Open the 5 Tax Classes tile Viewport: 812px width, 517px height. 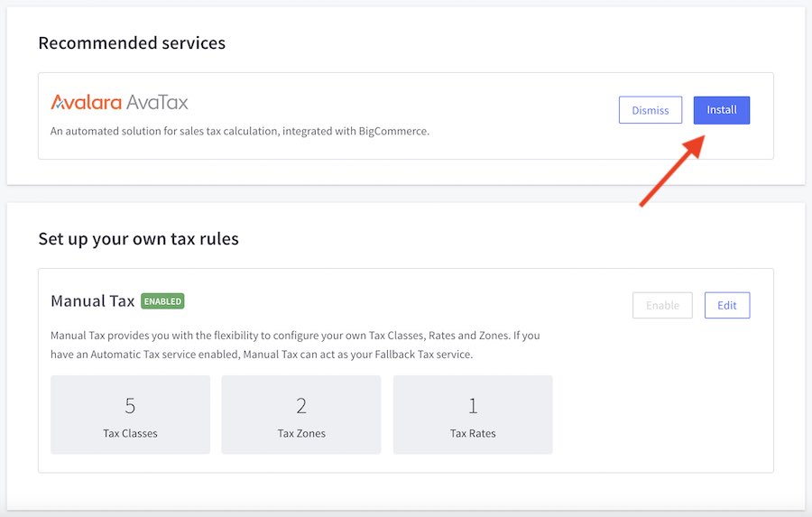pos(130,415)
